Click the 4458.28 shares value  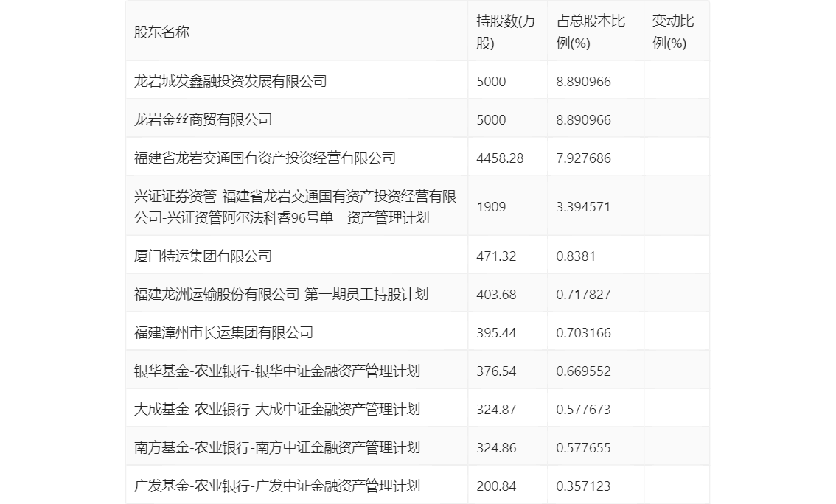[500, 158]
